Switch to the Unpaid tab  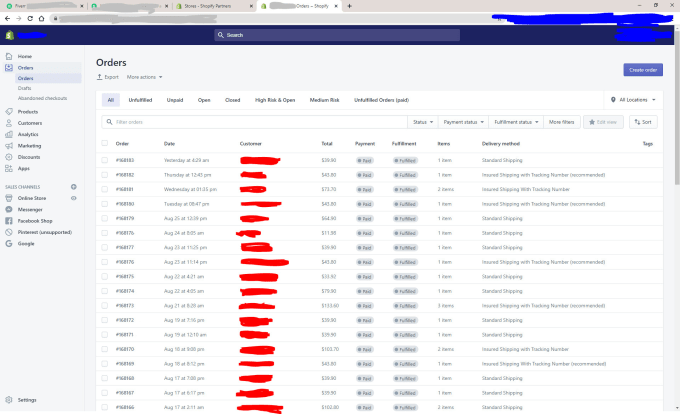[x=175, y=100]
